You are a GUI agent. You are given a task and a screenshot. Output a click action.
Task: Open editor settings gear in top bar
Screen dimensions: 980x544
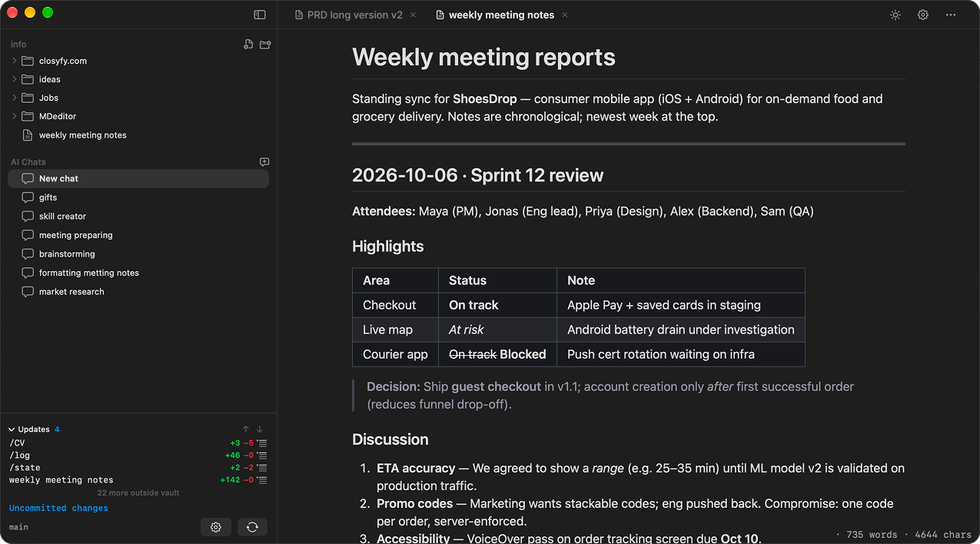[923, 15]
